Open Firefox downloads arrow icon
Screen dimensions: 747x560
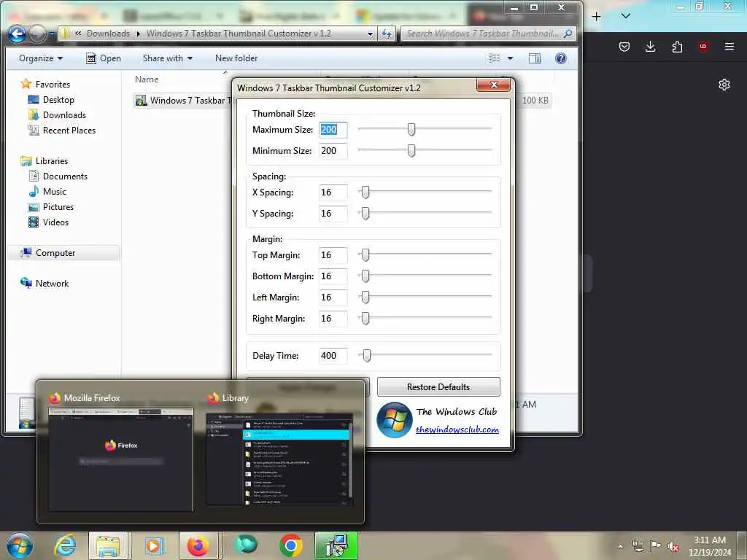(650, 47)
